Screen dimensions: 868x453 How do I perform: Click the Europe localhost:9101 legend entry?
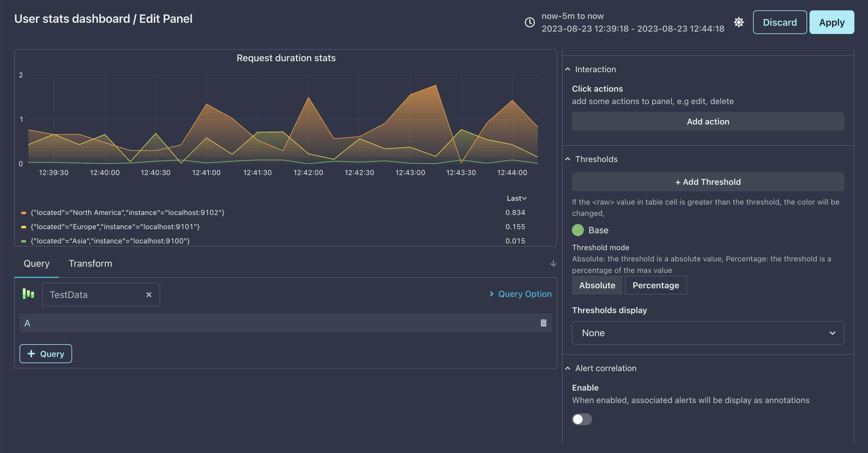[115, 227]
